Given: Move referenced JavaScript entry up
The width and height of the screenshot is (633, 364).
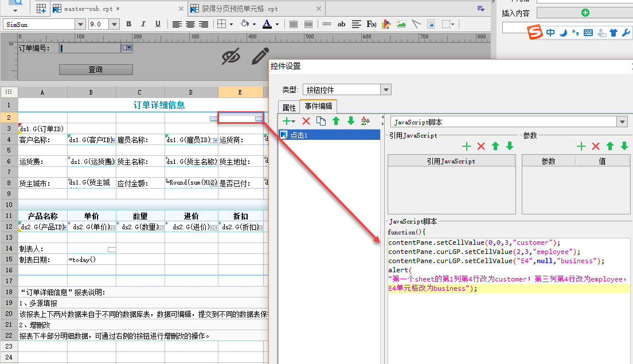Looking at the screenshot, I should pos(495,146).
